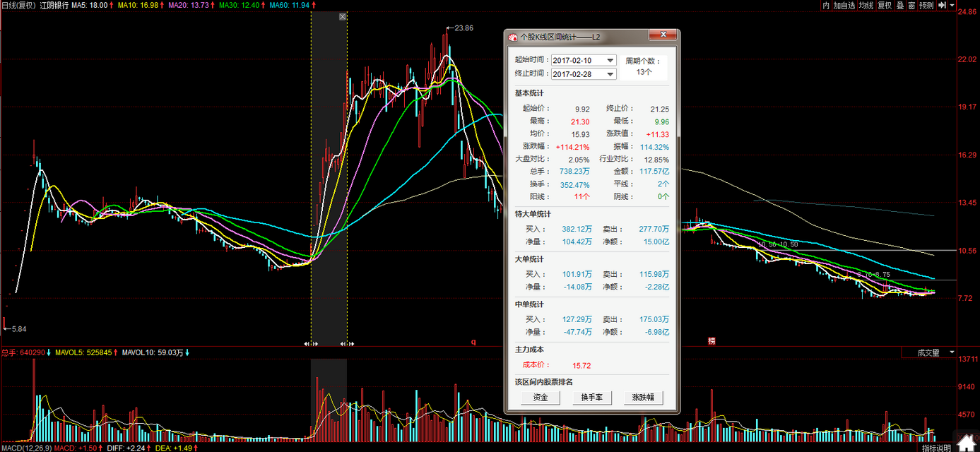
Task: Click the right-arrow jump-to-end icon
Action: (x=942, y=5)
